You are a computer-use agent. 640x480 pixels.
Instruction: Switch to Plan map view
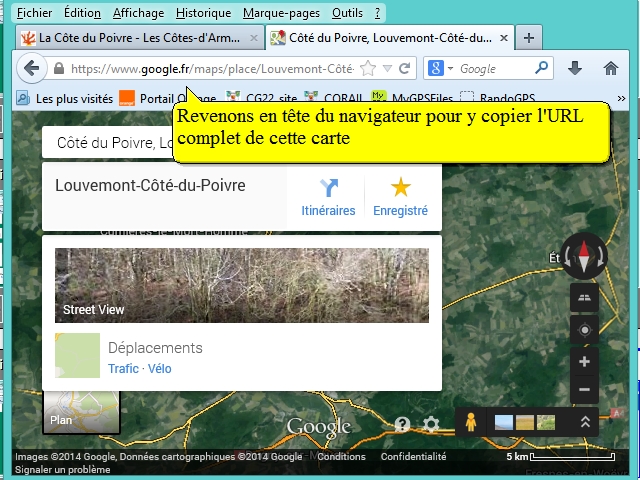81,412
